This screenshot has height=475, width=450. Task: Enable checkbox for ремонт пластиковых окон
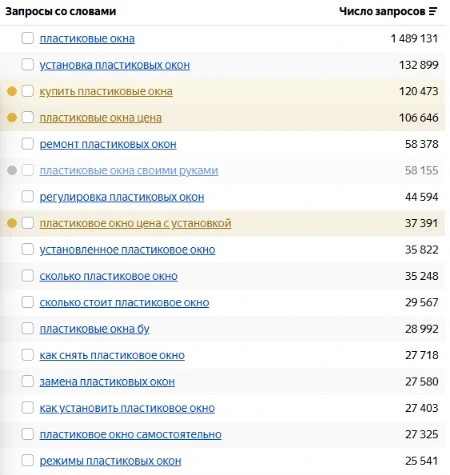28,144
